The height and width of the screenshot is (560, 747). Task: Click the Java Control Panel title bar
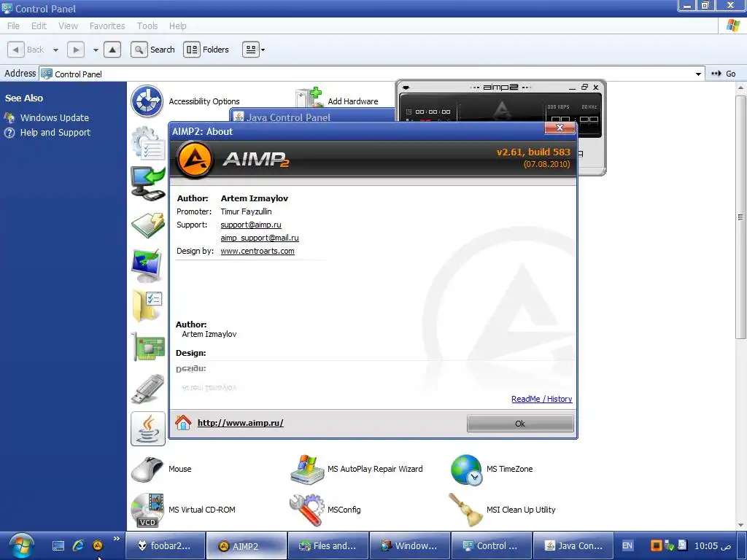(x=313, y=116)
